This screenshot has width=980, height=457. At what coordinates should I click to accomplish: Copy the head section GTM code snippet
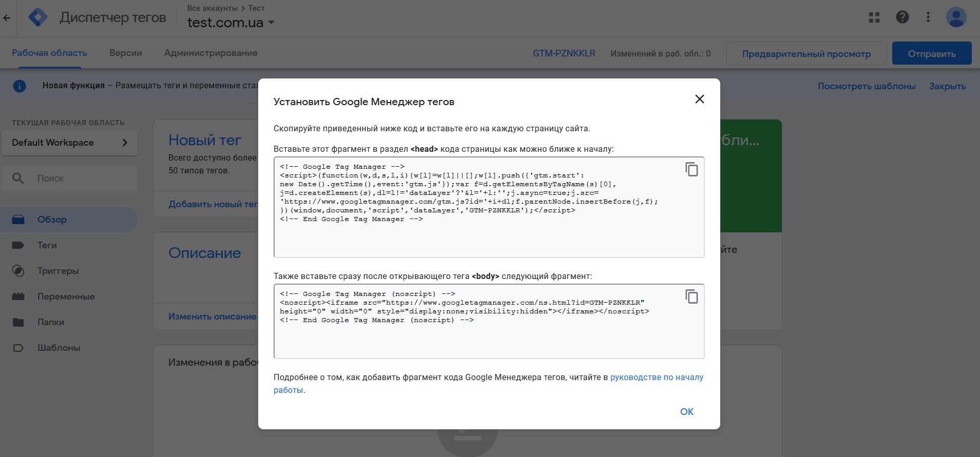pyautogui.click(x=691, y=169)
